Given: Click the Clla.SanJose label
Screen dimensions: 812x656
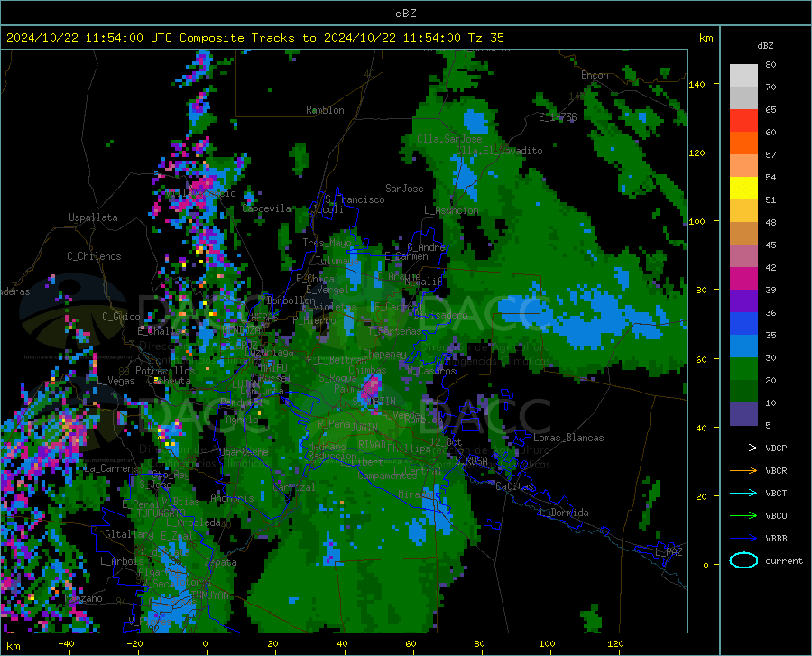Looking at the screenshot, I should [x=449, y=139].
